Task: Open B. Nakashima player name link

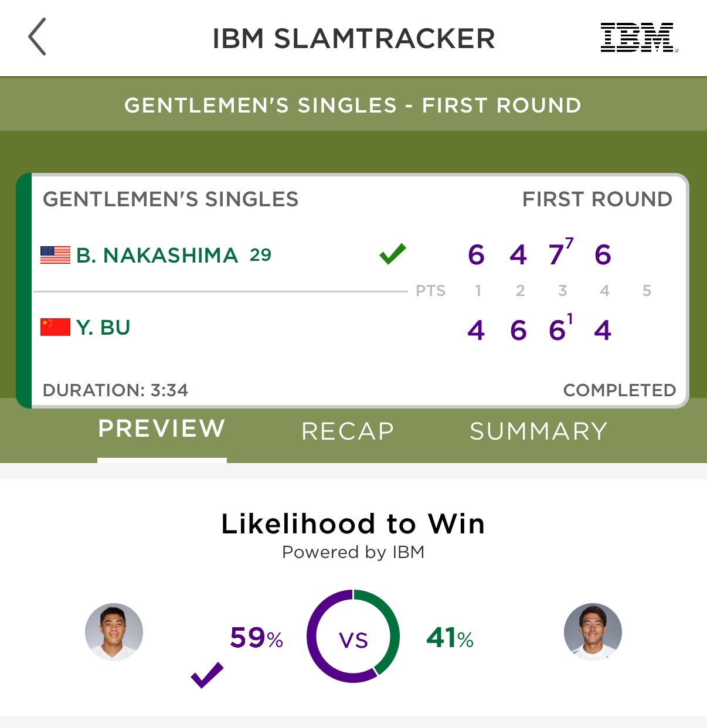Action: tap(157, 256)
